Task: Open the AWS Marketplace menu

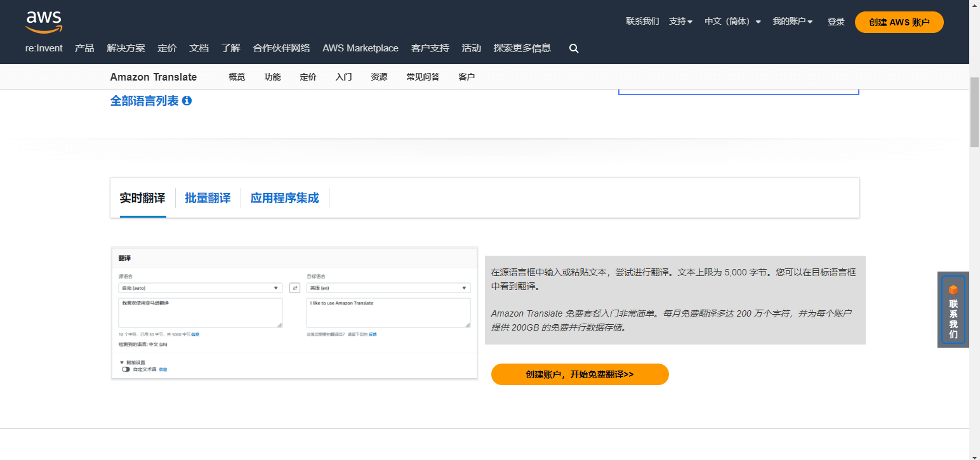Action: [x=361, y=48]
